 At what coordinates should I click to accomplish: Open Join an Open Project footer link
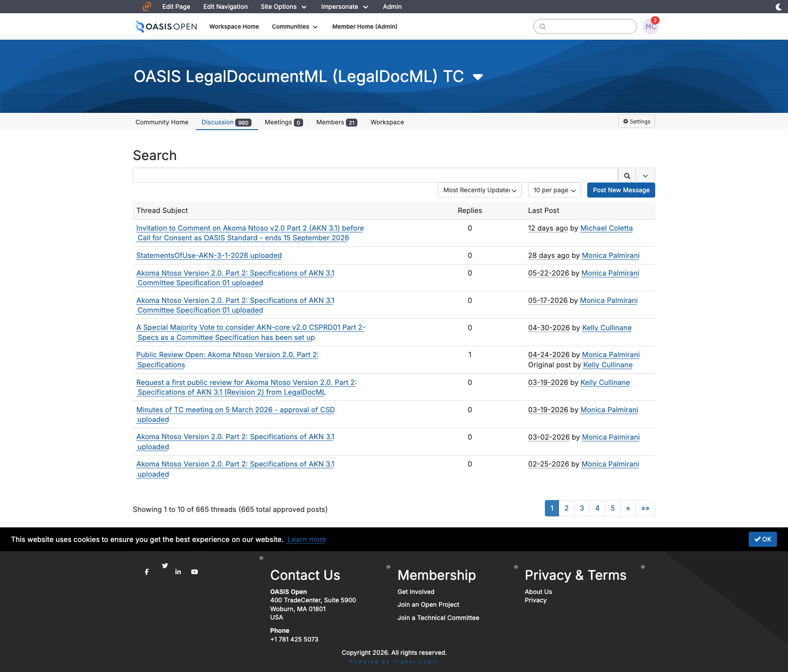pyautogui.click(x=428, y=605)
